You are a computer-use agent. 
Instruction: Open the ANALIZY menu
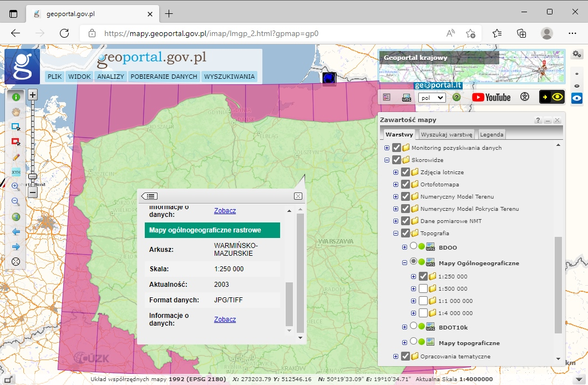(x=110, y=77)
